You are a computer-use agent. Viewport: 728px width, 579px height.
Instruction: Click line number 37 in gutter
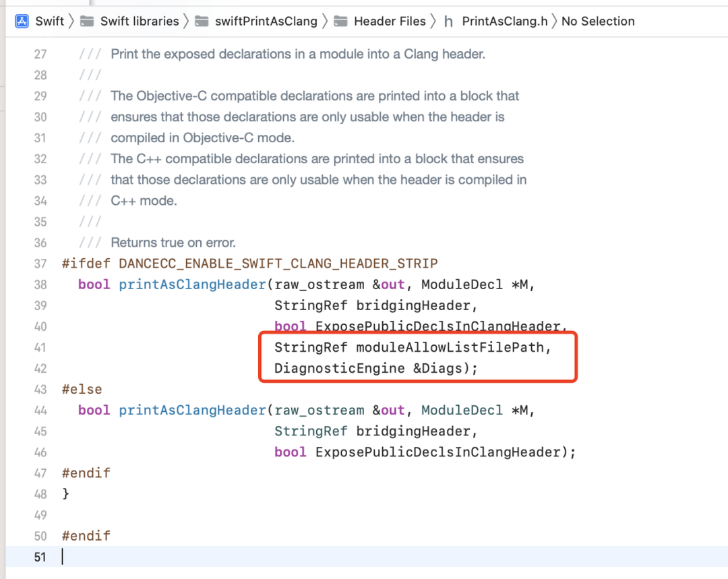coord(40,264)
